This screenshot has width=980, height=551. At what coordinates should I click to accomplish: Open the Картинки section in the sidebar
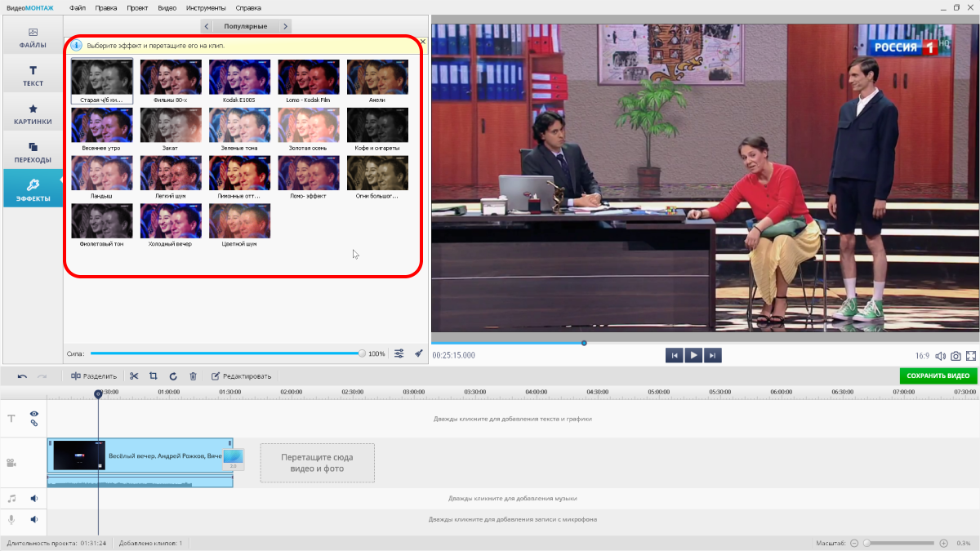pos(33,114)
